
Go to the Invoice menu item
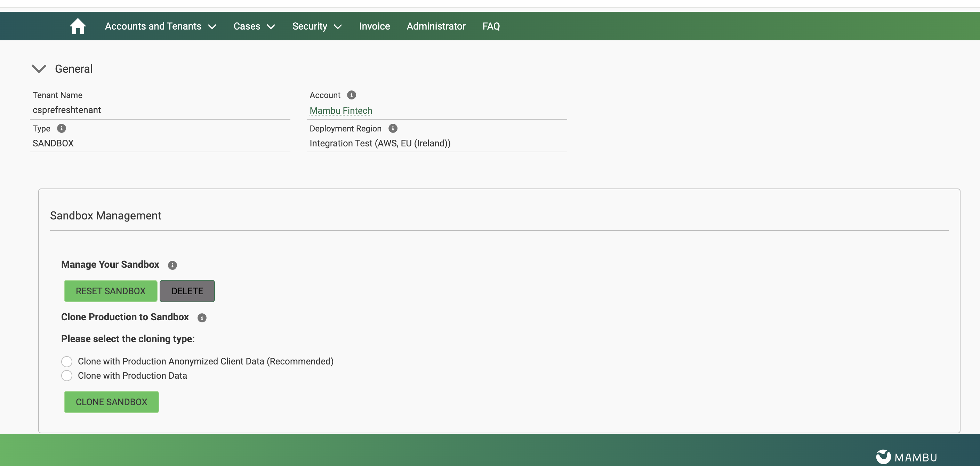[x=374, y=26]
